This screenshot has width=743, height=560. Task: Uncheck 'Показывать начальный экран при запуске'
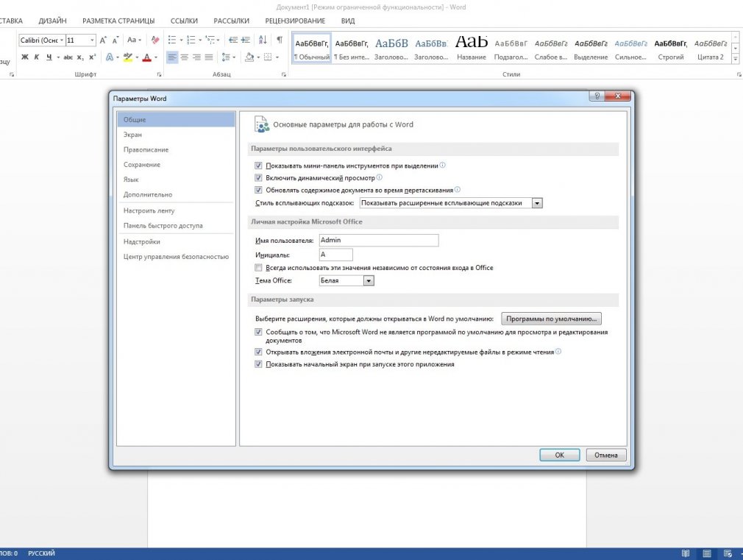click(x=258, y=364)
